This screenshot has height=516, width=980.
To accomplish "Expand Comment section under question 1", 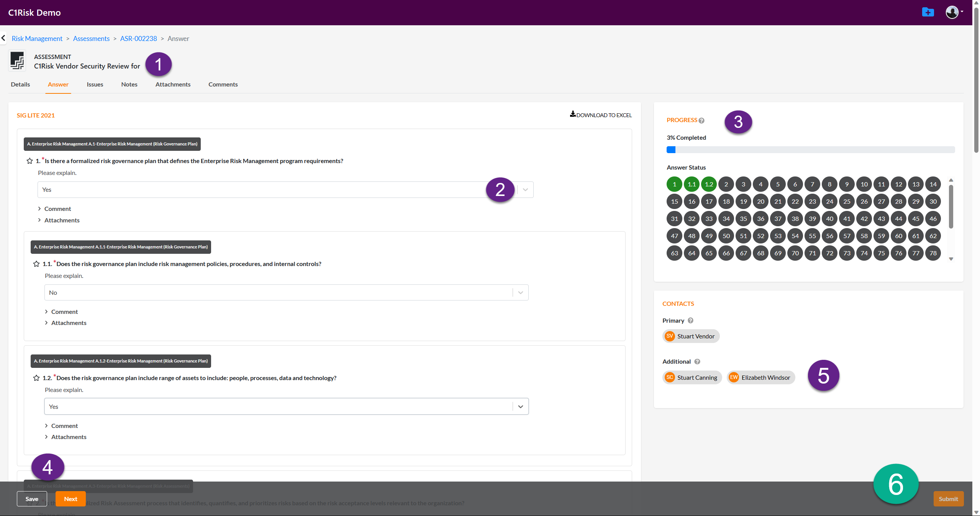I will tap(57, 209).
